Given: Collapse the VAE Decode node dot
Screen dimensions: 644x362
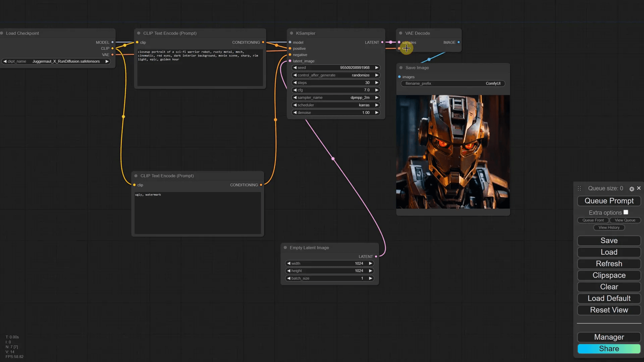Looking at the screenshot, I should [x=400, y=33].
